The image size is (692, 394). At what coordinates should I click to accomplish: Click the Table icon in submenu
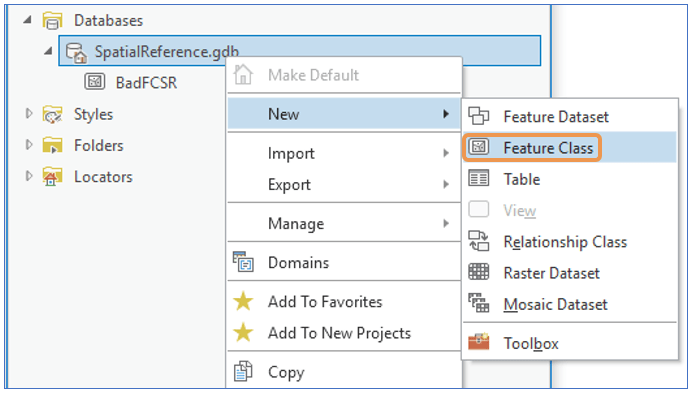478,178
